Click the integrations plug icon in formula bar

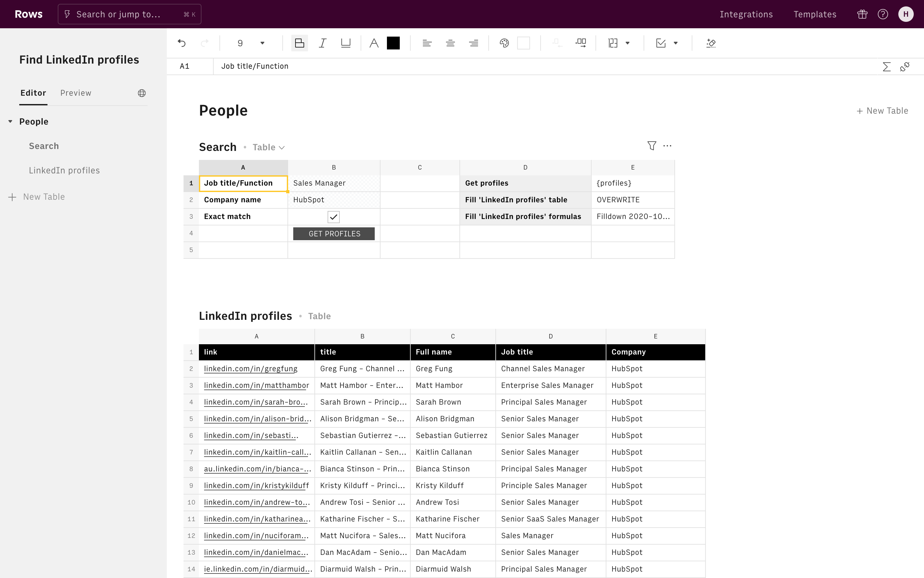pos(904,67)
